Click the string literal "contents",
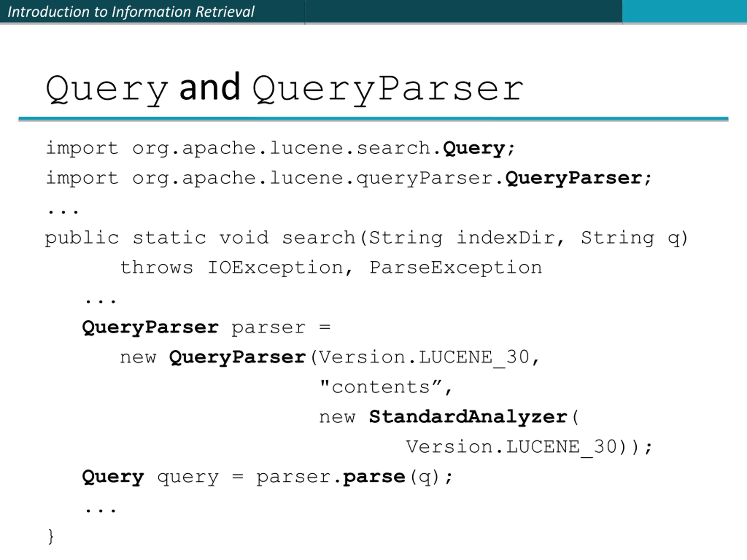This screenshot has height=560, width=747. [385, 387]
